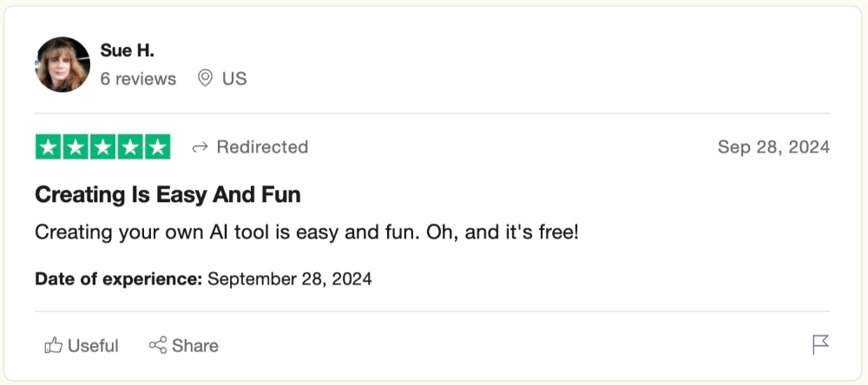Click the Date of experience line
868x385 pixels.
tap(203, 279)
